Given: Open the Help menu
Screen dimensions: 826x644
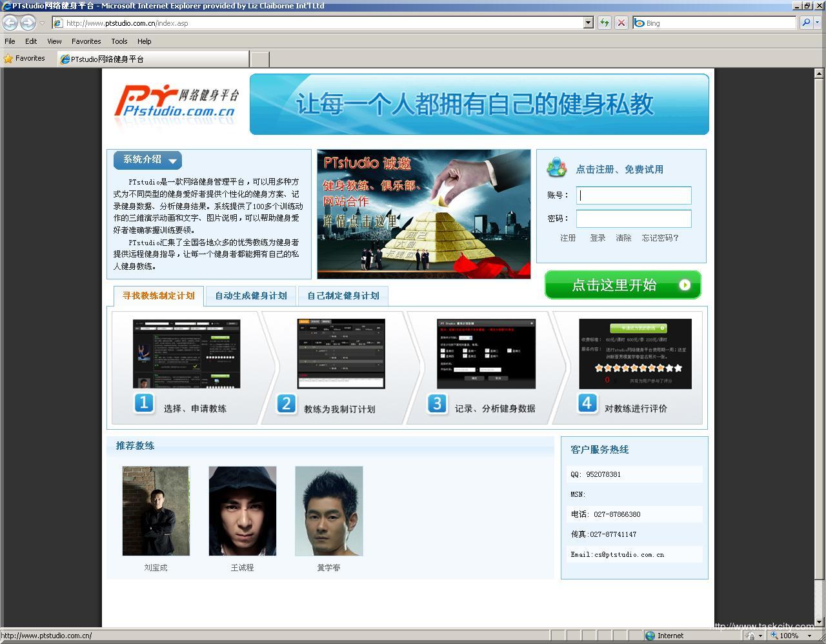Looking at the screenshot, I should point(144,41).
